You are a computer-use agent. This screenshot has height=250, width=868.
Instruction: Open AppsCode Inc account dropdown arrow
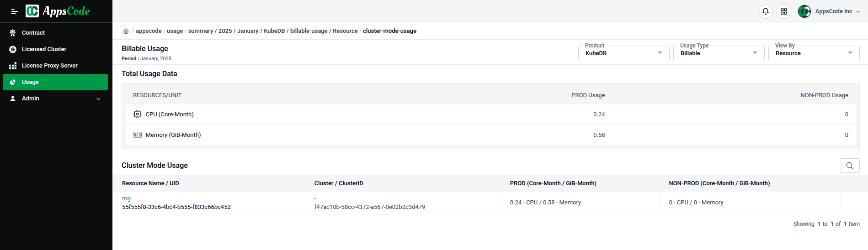pos(858,12)
